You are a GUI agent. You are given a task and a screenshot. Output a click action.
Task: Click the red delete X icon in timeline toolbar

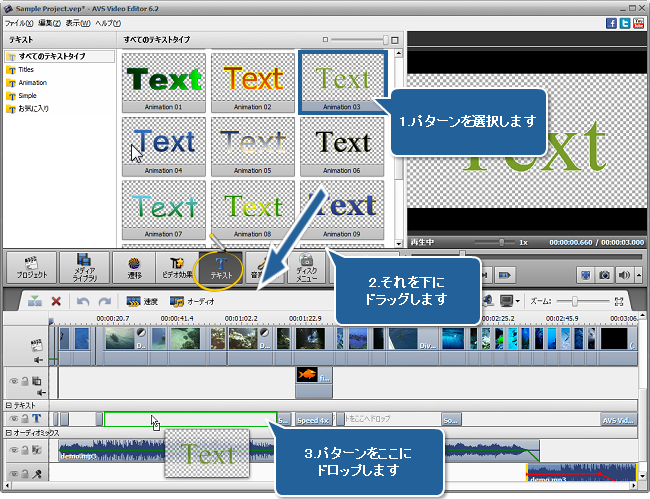(x=56, y=301)
